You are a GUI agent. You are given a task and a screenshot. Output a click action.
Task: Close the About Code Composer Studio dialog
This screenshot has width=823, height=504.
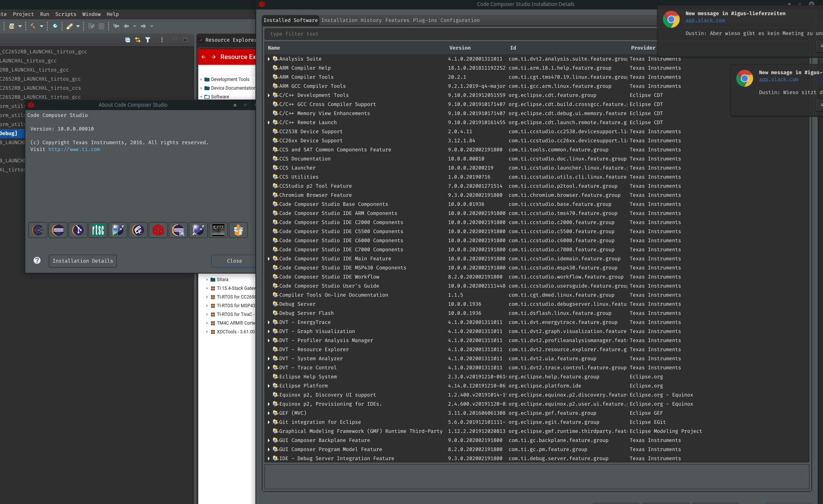(234, 261)
